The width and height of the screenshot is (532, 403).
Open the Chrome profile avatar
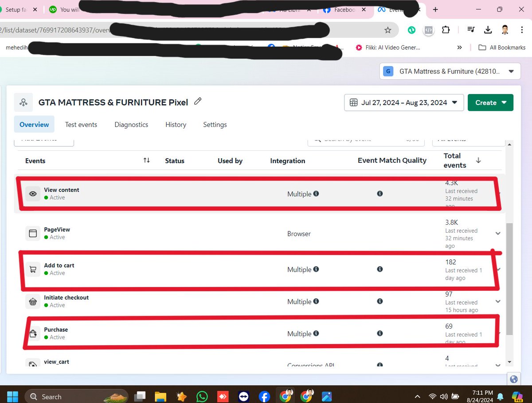click(x=505, y=30)
